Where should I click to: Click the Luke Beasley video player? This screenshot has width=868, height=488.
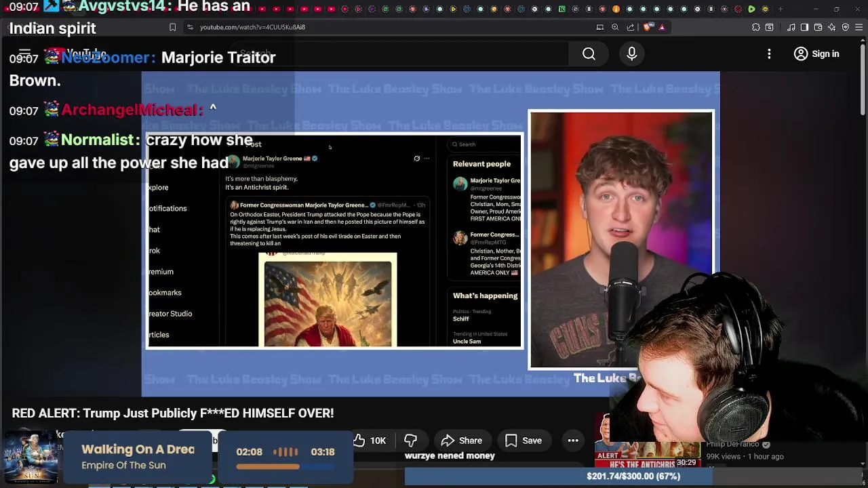(x=431, y=234)
